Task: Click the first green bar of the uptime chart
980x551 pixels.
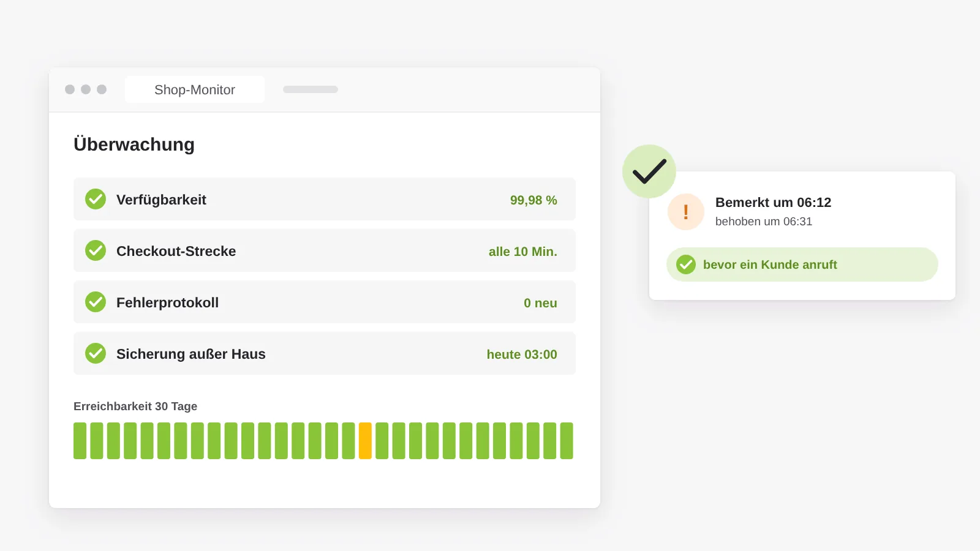Action: [x=80, y=441]
